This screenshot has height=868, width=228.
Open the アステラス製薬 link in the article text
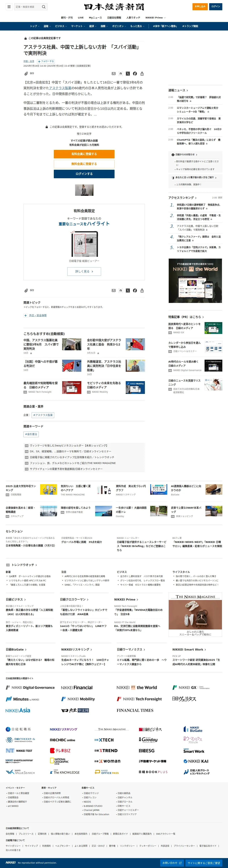[x=60, y=88]
